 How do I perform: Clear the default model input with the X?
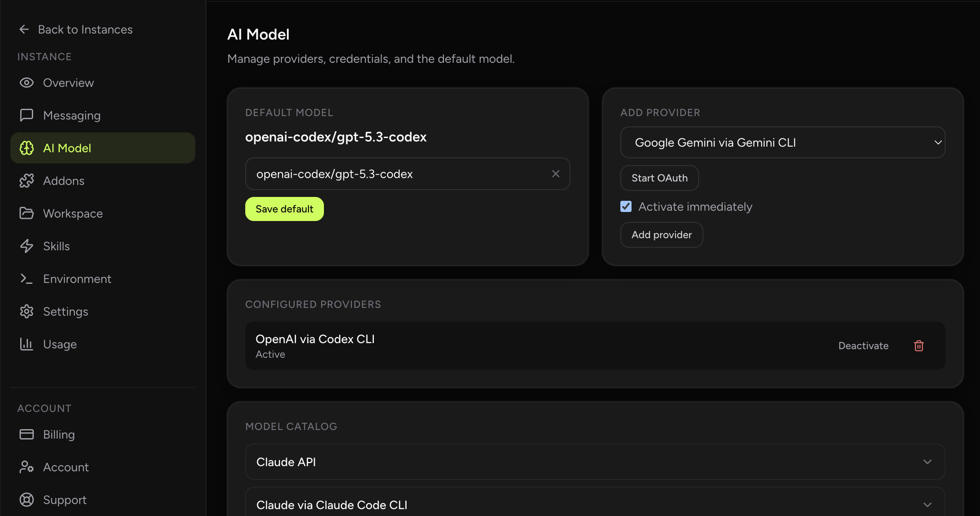pyautogui.click(x=555, y=174)
